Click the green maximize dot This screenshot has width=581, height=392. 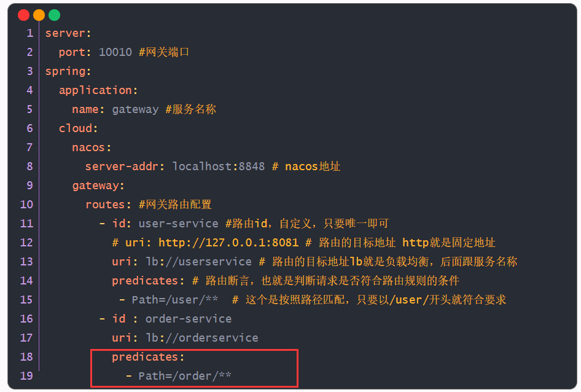(x=55, y=15)
